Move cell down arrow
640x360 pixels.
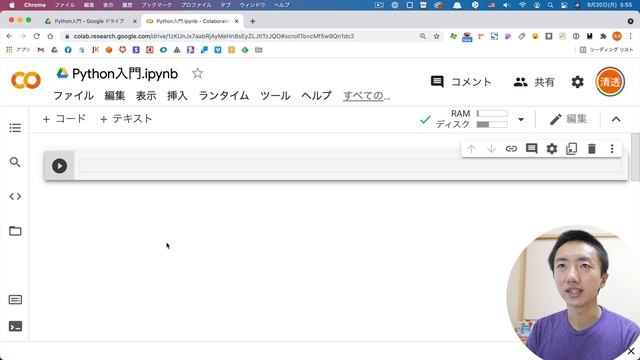[491, 149]
